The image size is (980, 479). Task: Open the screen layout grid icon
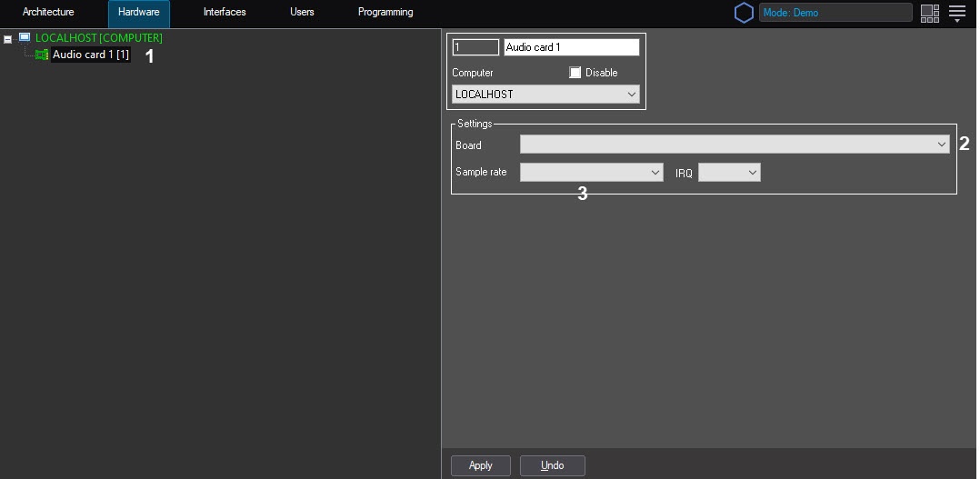[x=929, y=13]
